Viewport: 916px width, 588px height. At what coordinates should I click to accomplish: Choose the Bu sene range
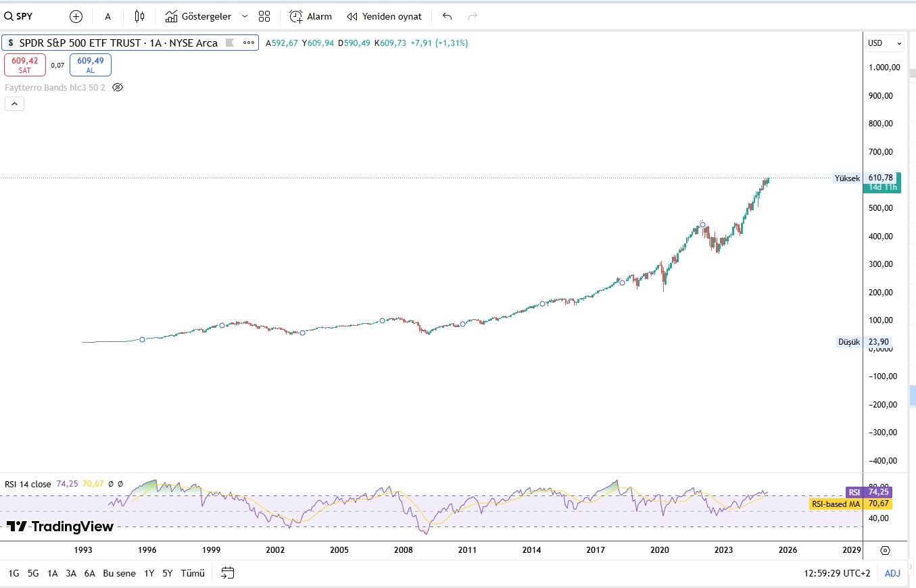pos(119,573)
